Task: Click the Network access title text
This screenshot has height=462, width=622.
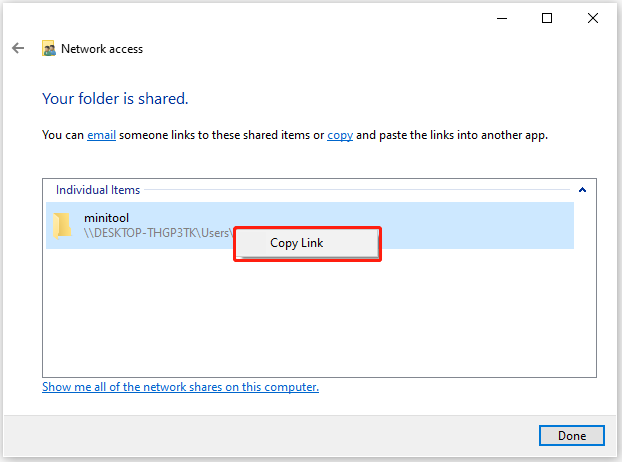Action: [102, 48]
